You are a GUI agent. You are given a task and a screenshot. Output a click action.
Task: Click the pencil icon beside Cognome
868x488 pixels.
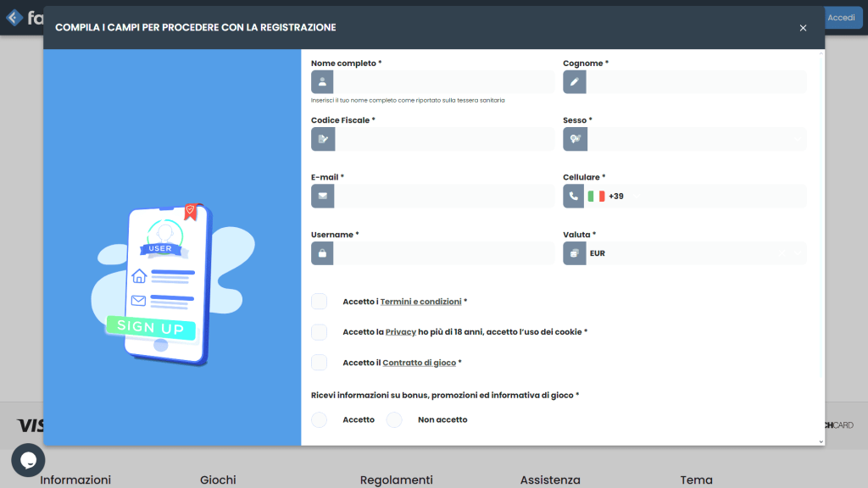point(575,82)
